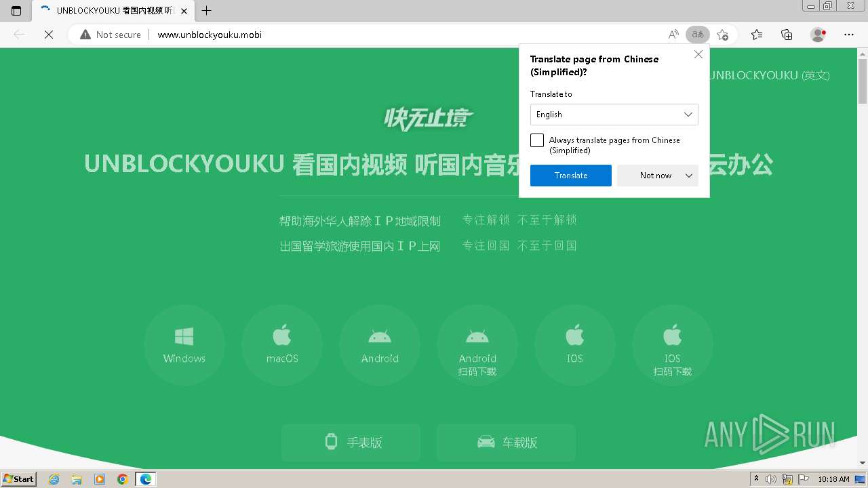Expand the Translate to language dropdown
Image resolution: width=868 pixels, height=488 pixels.
pos(614,115)
